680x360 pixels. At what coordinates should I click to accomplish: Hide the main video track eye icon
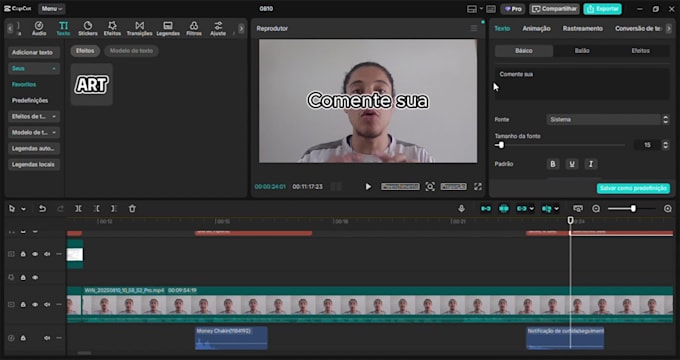click(35, 304)
